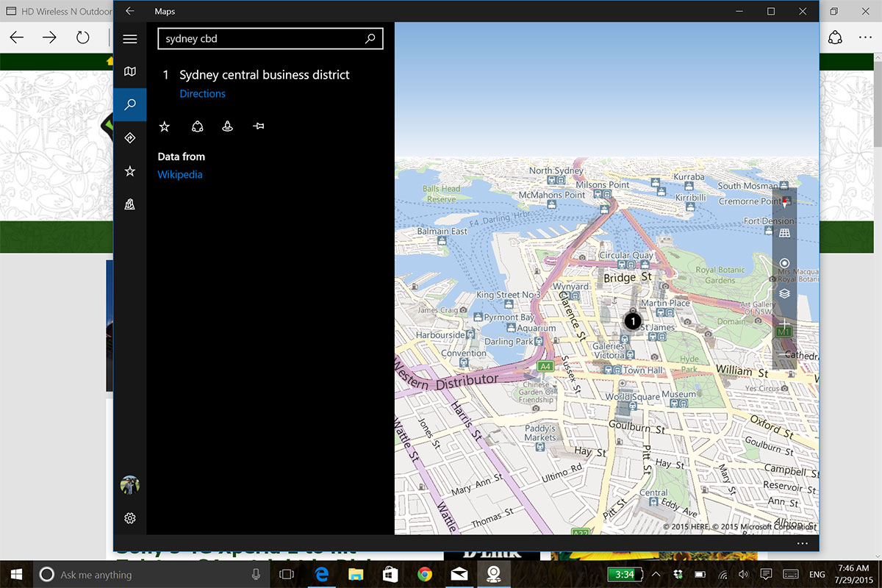Zoom in on the map
This screenshot has width=882, height=588.
pos(784,323)
